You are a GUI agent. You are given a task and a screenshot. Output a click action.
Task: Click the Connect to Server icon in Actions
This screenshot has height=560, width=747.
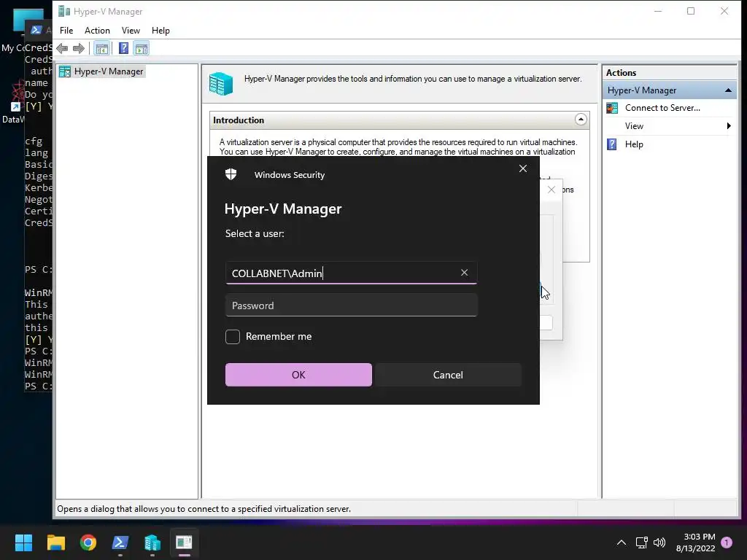pos(612,108)
